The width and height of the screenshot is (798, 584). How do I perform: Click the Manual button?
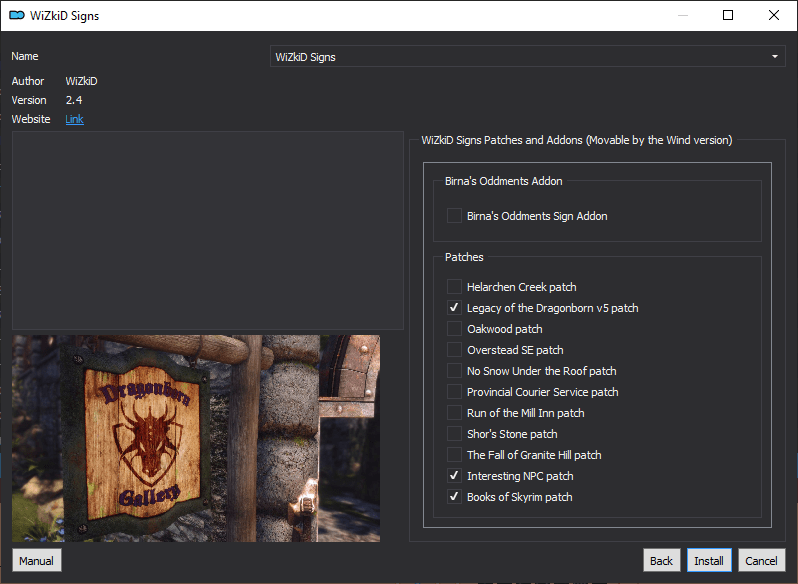click(x=37, y=560)
